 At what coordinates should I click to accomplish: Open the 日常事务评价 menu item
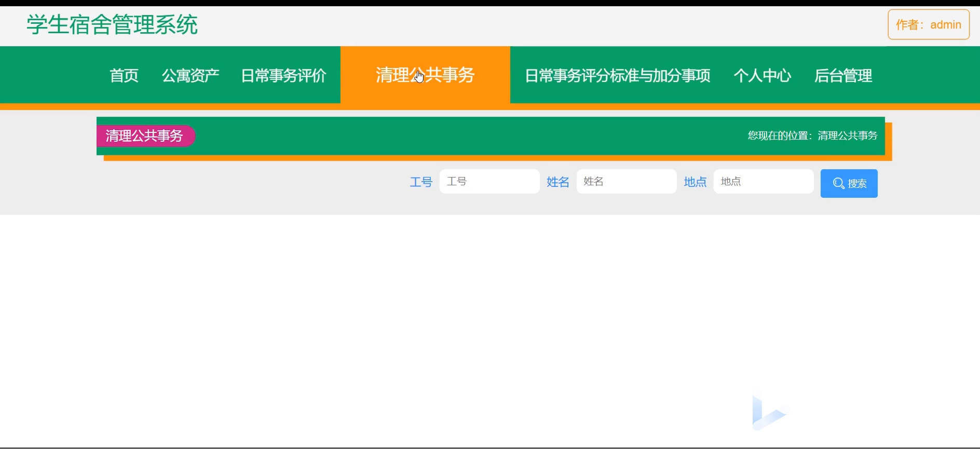coord(283,76)
